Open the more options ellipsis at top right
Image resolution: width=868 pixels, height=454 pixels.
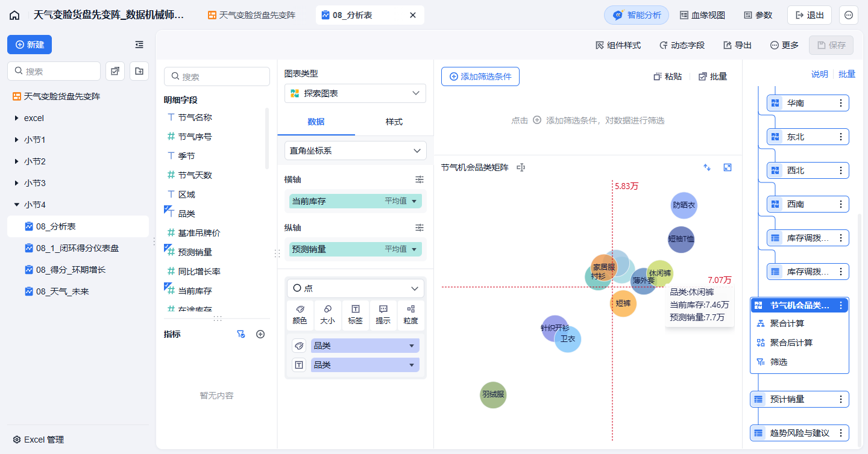point(849,15)
